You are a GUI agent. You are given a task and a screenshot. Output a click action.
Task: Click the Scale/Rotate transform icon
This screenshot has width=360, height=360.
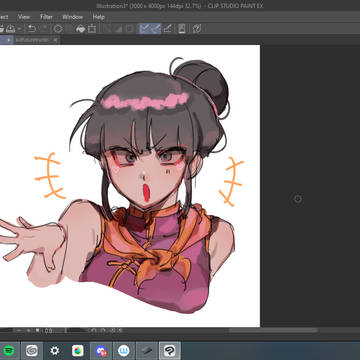coord(92,29)
